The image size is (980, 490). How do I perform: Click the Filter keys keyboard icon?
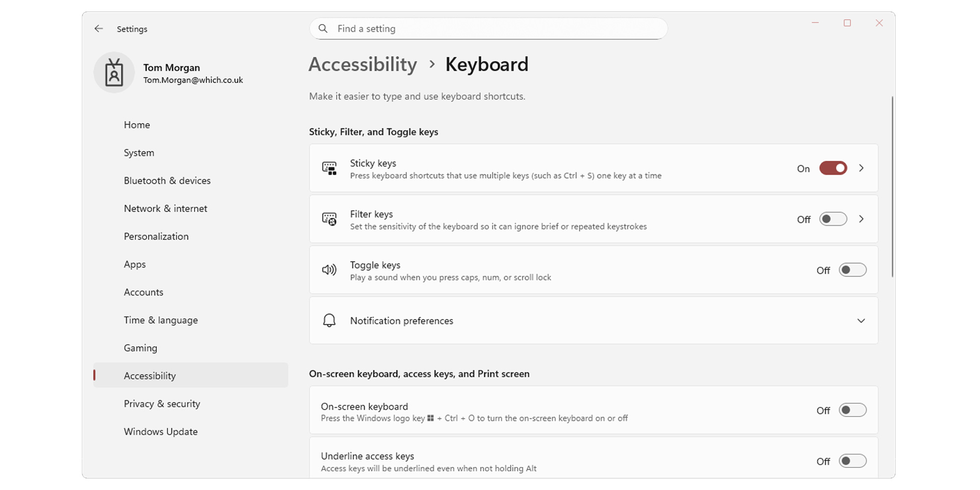[x=329, y=219]
